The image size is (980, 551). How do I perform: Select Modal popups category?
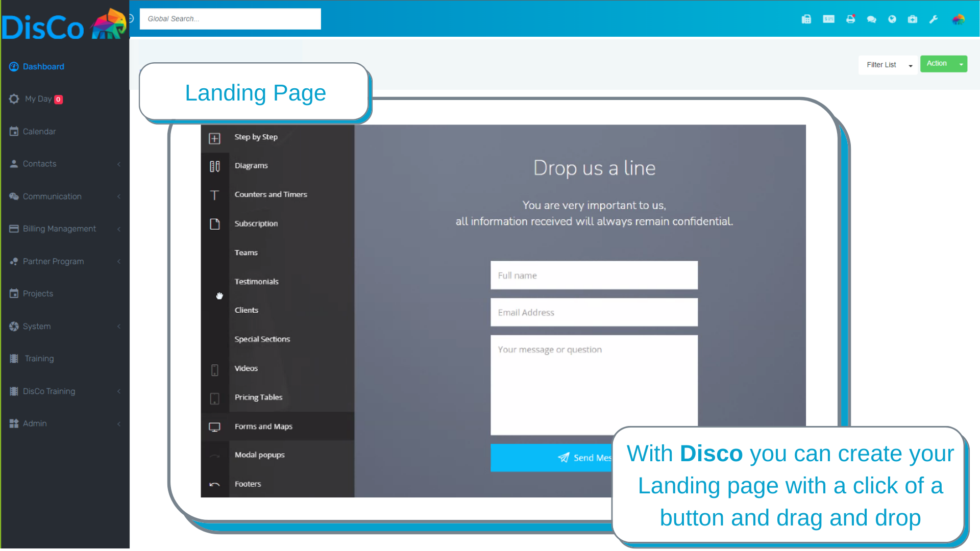(260, 455)
